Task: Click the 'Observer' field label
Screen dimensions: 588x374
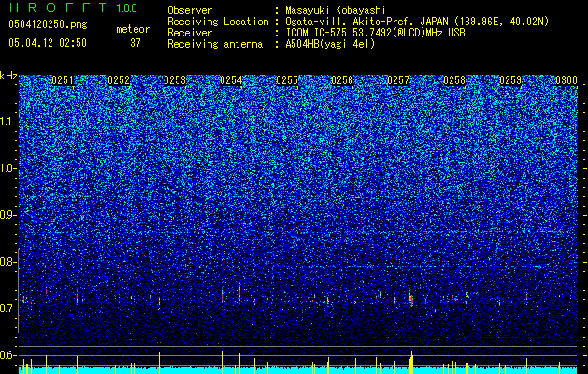Action: pos(190,10)
